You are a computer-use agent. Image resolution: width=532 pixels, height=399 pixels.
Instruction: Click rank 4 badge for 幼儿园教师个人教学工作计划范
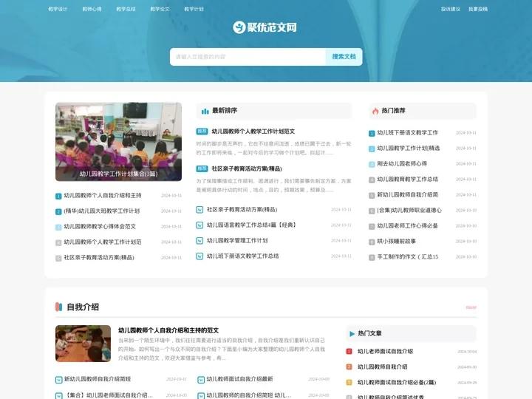click(58, 242)
